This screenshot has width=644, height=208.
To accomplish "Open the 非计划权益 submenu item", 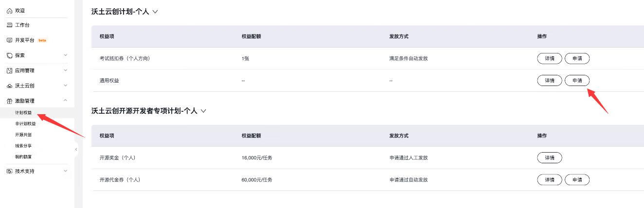I will (25, 124).
